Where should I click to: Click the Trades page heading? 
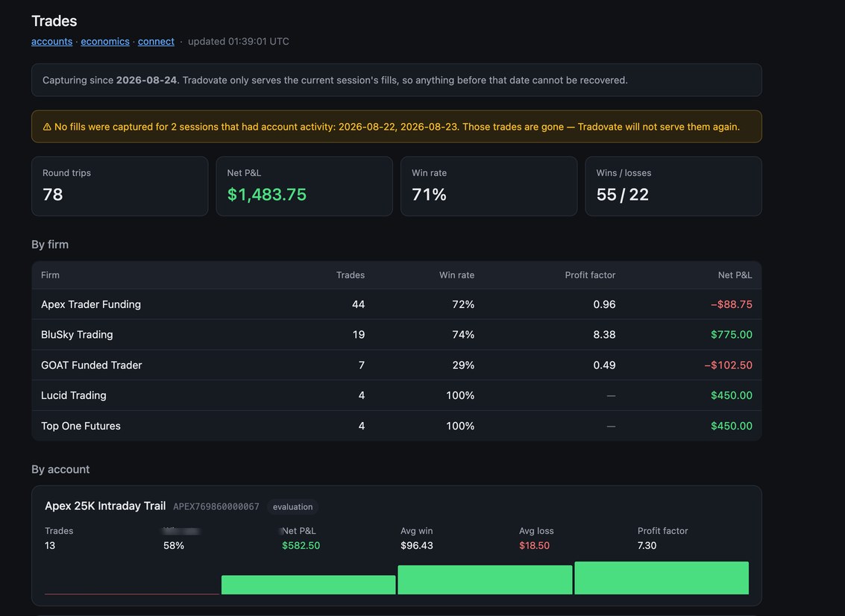pos(54,20)
